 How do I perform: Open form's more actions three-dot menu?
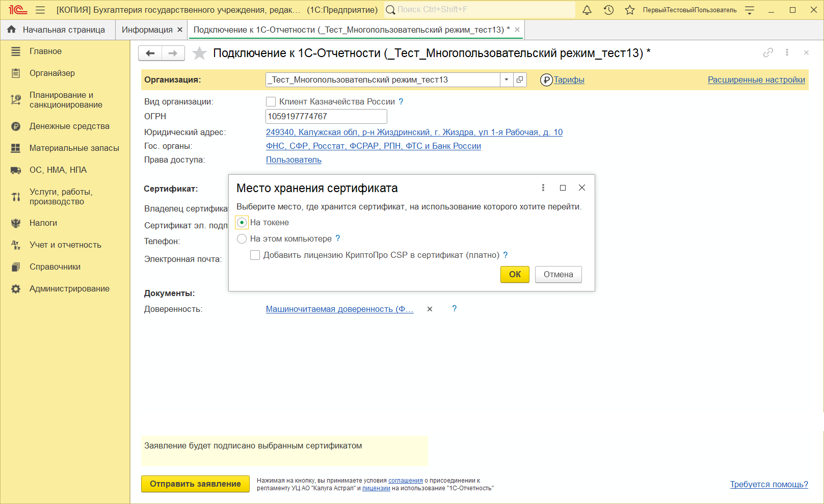787,52
